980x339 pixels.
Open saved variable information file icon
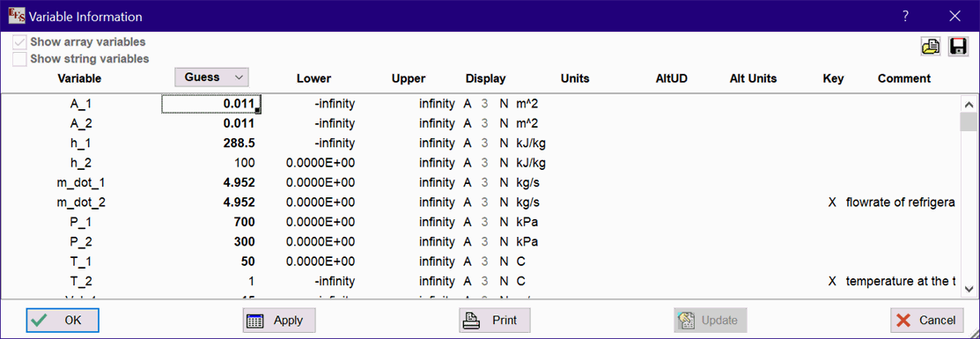[x=931, y=47]
